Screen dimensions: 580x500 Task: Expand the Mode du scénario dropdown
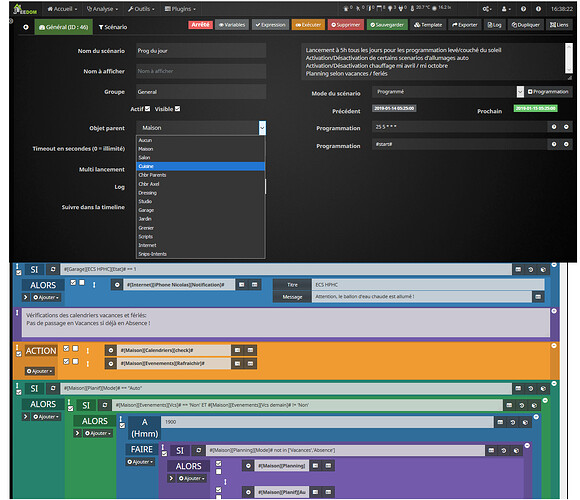pos(520,92)
